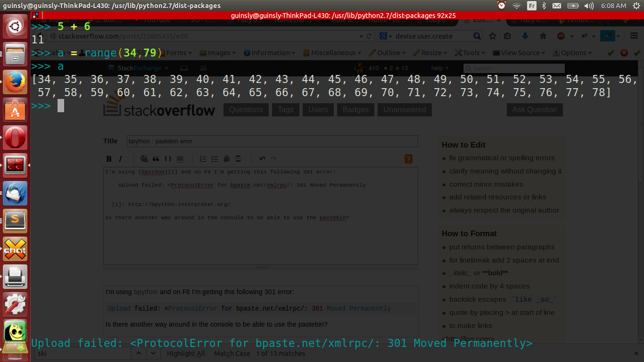Click the Ask Question button

(x=535, y=110)
